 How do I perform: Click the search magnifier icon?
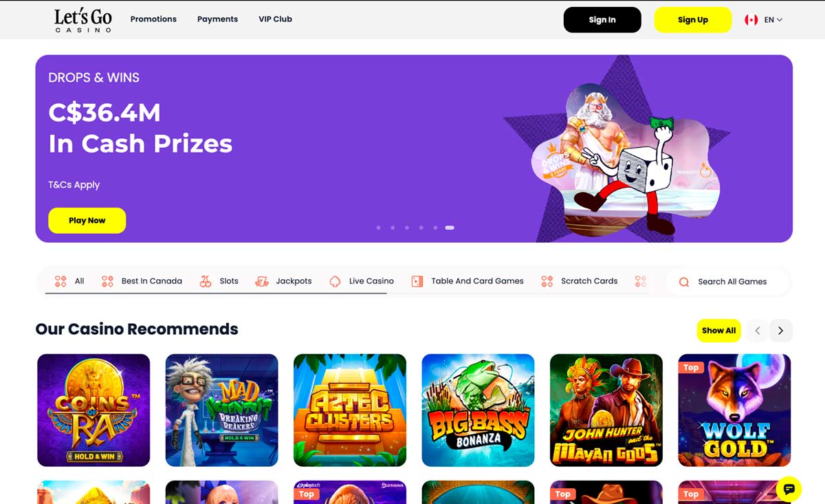click(x=684, y=282)
